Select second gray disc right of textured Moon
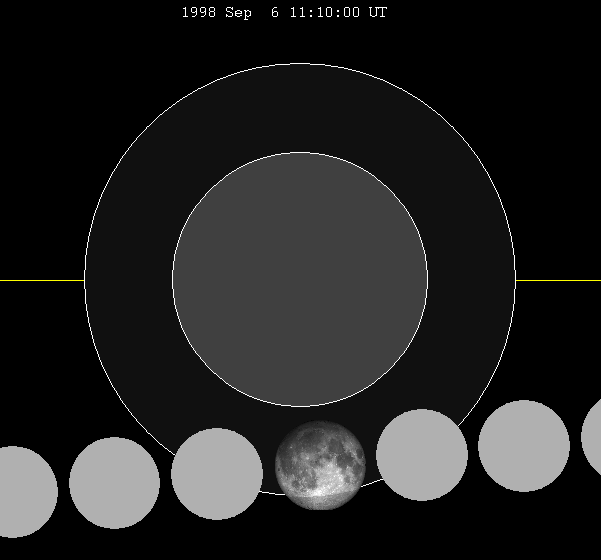Image resolution: width=601 pixels, height=560 pixels. coord(524,446)
